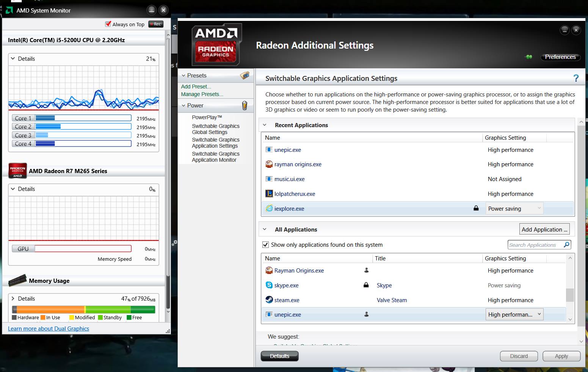Collapse the Recent Applications group

point(265,125)
